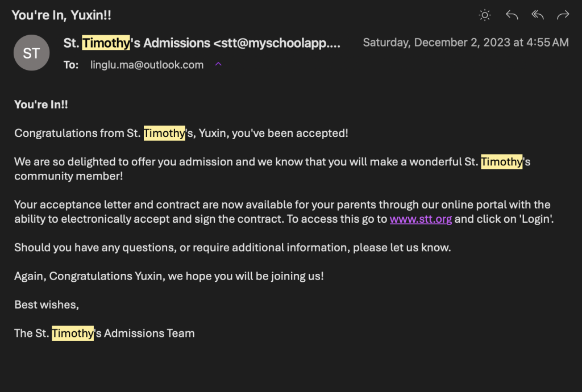Image resolution: width=582 pixels, height=392 pixels.
Task: Click highlighted Timothy in the Admissions Team signature
Action: tap(73, 333)
